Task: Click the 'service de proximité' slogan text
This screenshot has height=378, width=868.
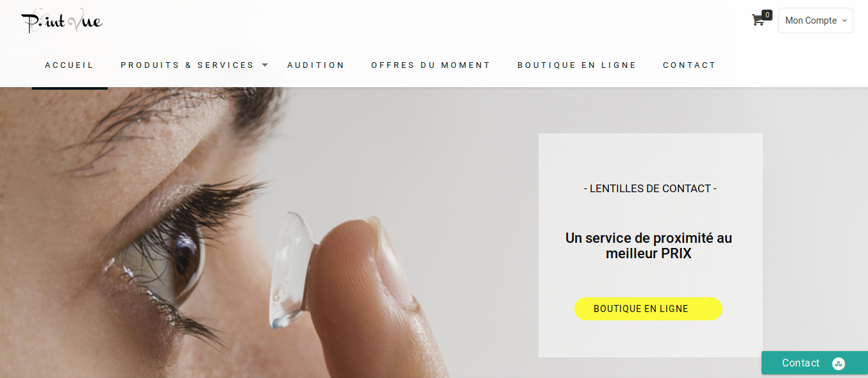Action: tap(649, 246)
